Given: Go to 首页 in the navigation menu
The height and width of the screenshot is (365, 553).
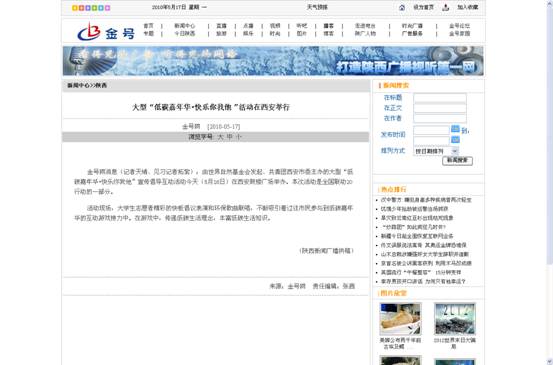Looking at the screenshot, I should pyautogui.click(x=148, y=26).
